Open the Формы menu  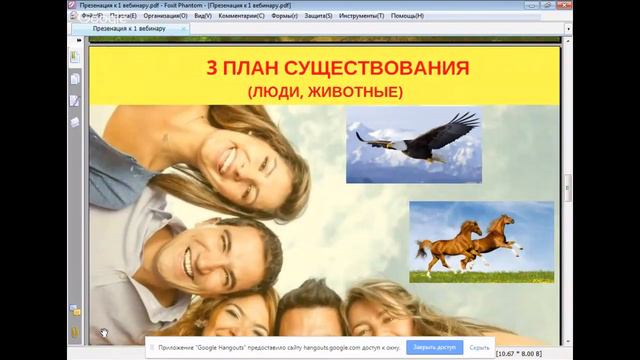click(284, 16)
